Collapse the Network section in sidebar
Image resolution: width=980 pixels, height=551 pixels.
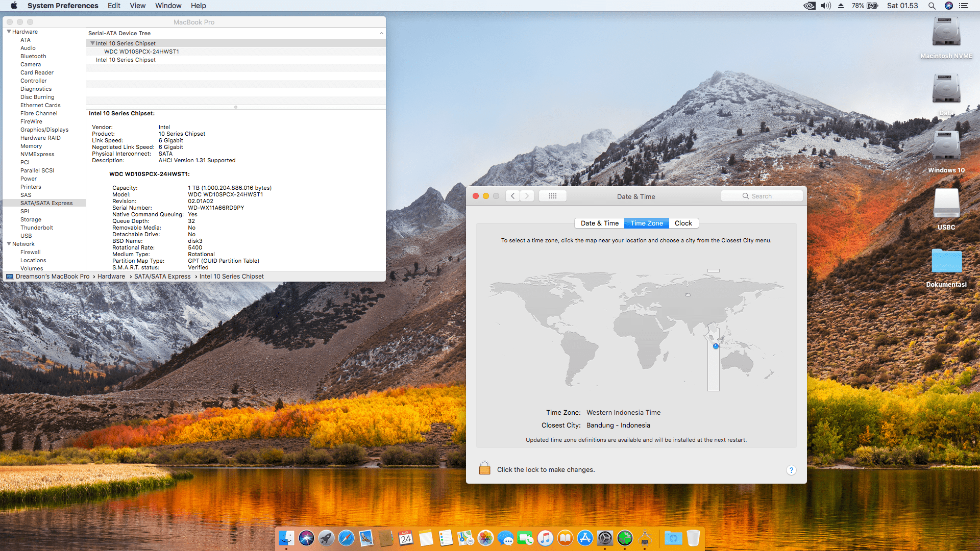click(9, 244)
